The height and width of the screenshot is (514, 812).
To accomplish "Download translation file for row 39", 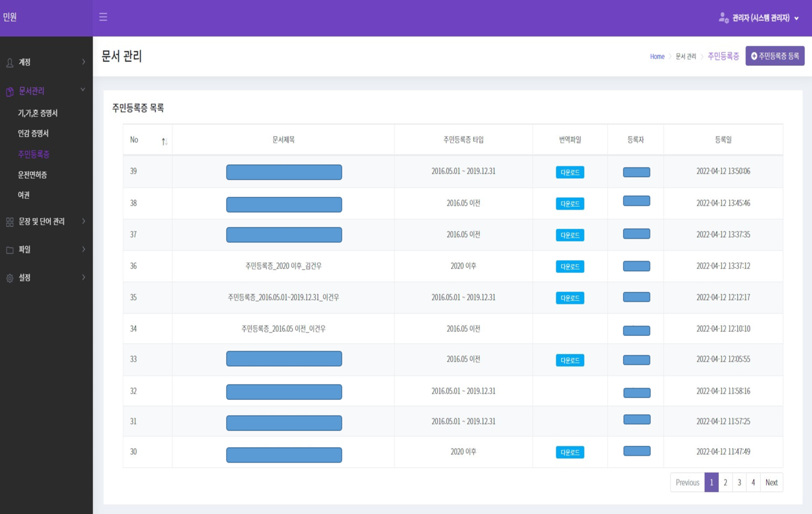I will click(570, 173).
